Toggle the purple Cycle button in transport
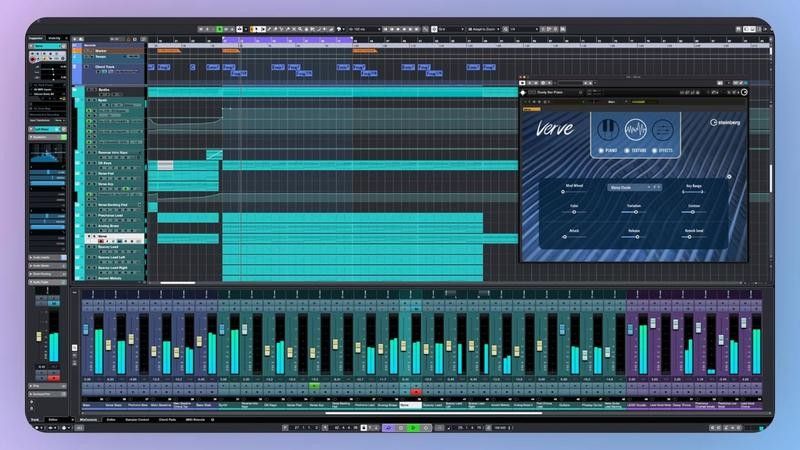 [388, 428]
